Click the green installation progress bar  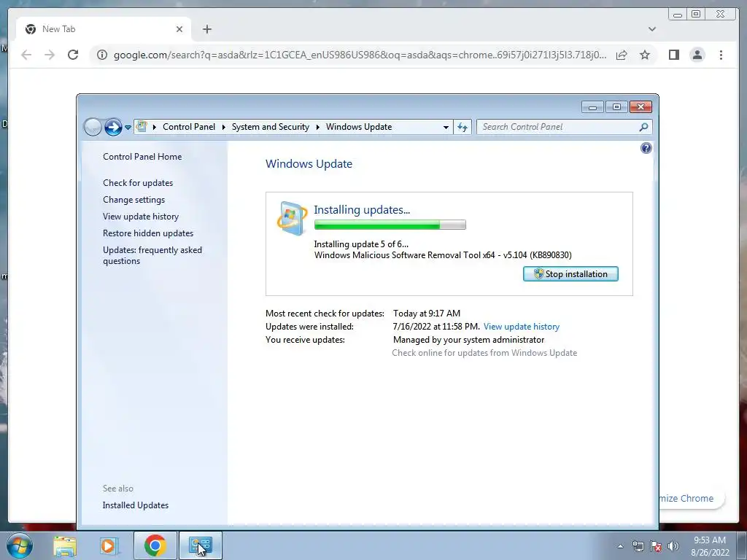390,225
